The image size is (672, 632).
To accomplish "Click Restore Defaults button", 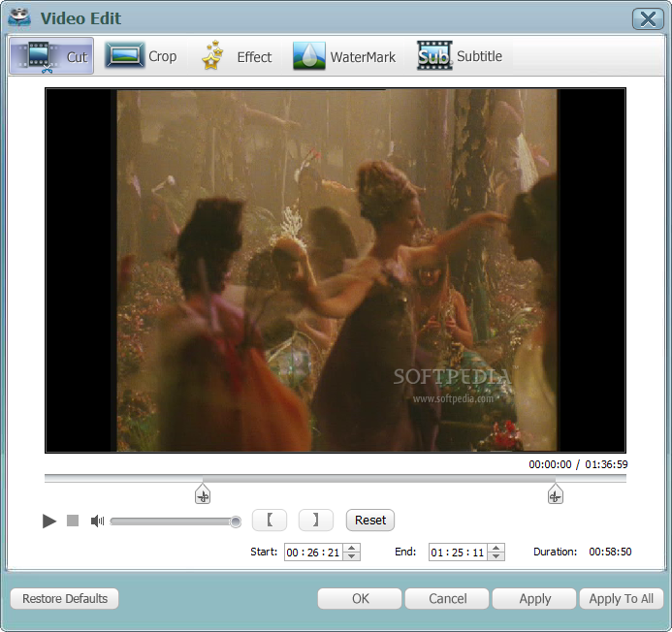I will pyautogui.click(x=64, y=599).
